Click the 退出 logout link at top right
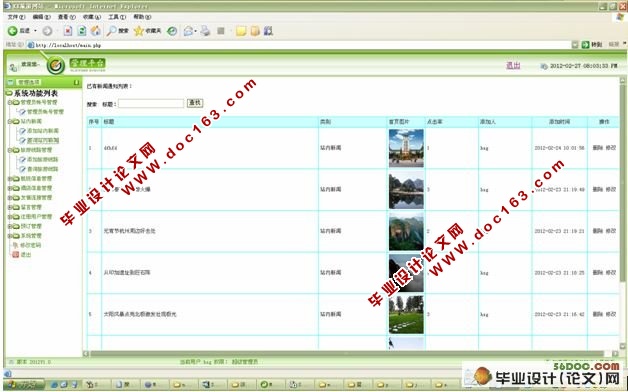The image size is (628, 392). click(513, 65)
